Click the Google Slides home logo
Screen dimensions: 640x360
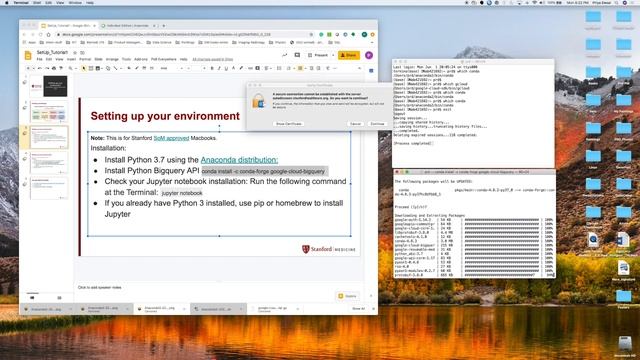(x=28, y=55)
